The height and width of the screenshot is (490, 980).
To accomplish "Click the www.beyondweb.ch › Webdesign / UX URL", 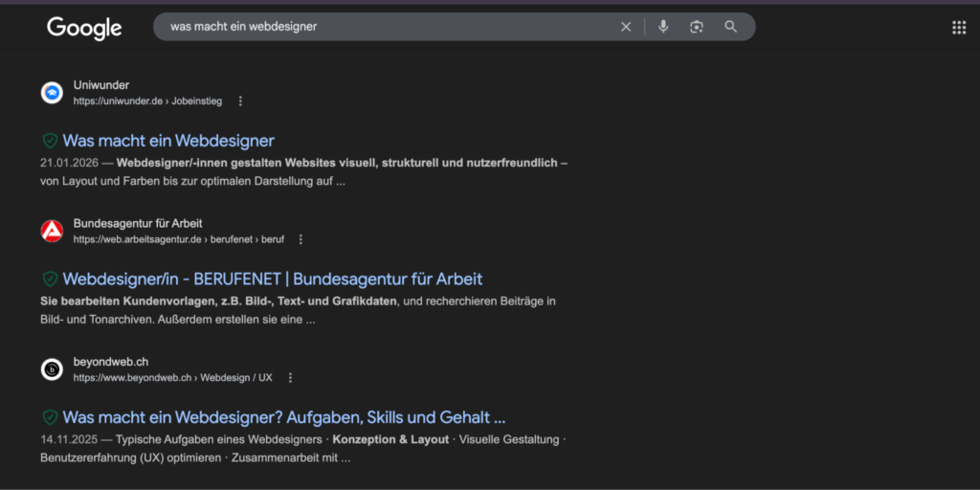I will [172, 377].
